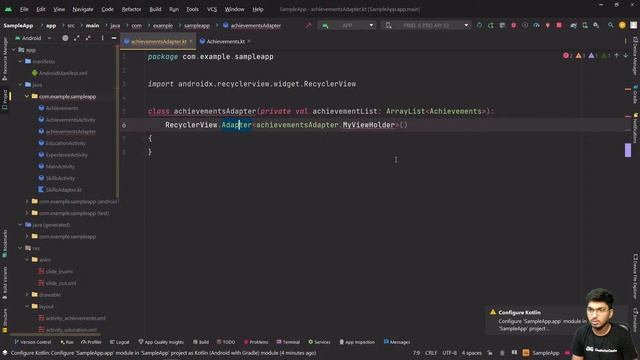Image resolution: width=640 pixels, height=360 pixels.
Task: Select SkillsActivity in project tree
Action: coord(57,178)
